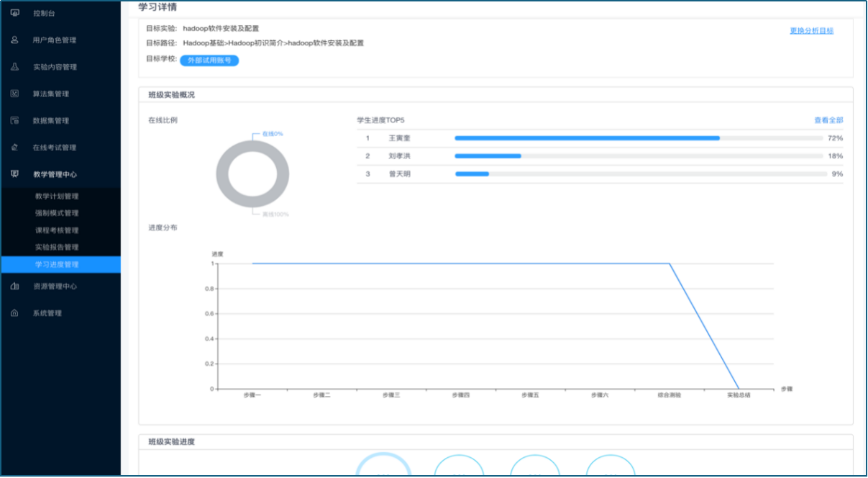Click the student name 刘孝洪
Image resolution: width=868 pixels, height=478 pixels.
(399, 156)
